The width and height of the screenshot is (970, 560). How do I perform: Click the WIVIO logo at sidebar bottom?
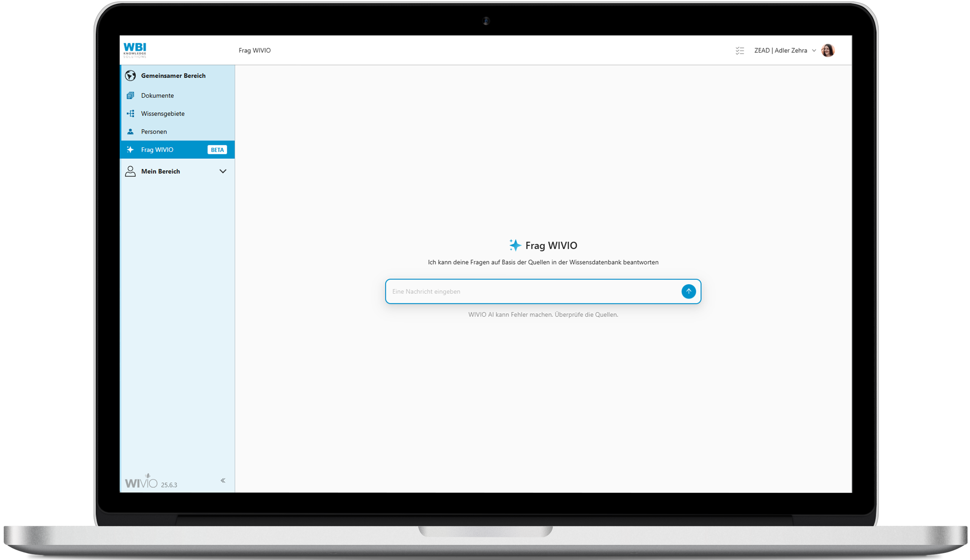pyautogui.click(x=141, y=482)
